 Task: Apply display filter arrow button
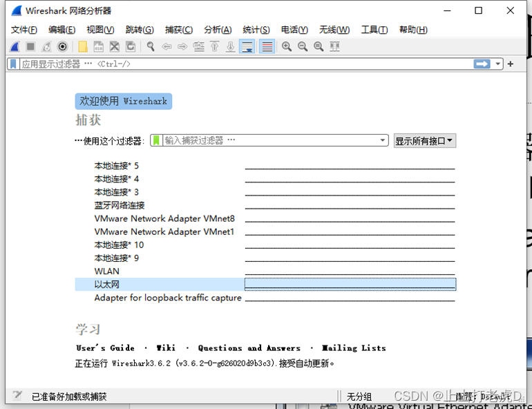[x=482, y=64]
